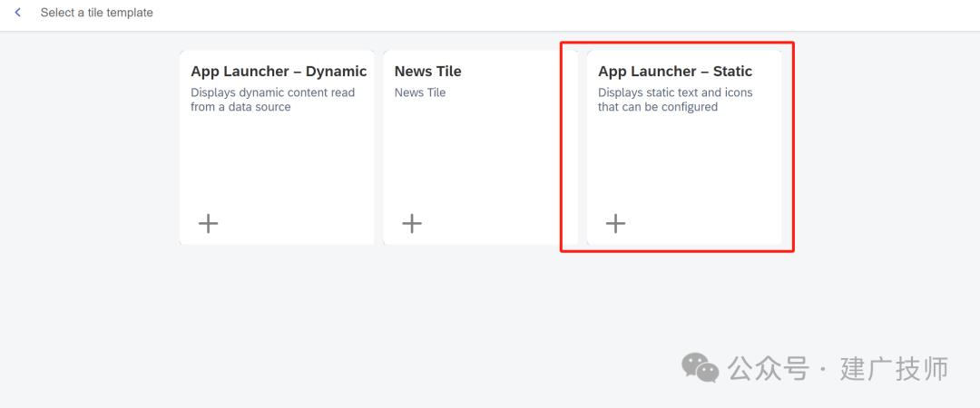The width and height of the screenshot is (980, 408).
Task: Go back using the header arrow
Action: click(x=18, y=13)
